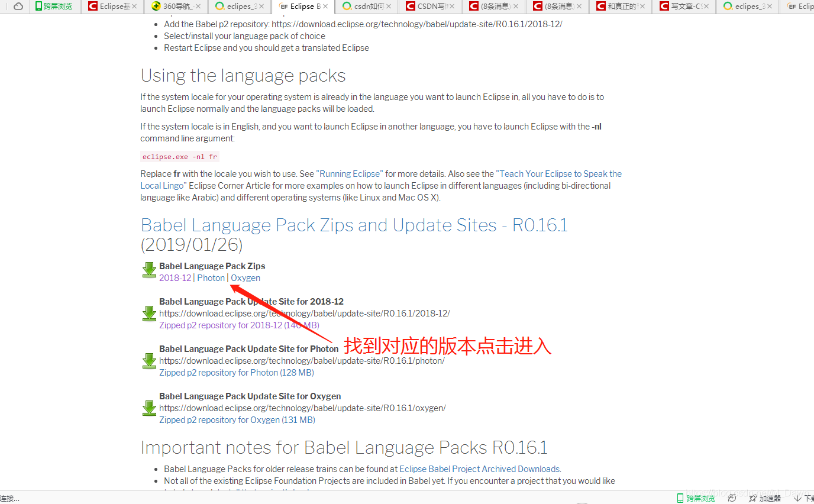
Task: Open the "Running Eclipse" link
Action: click(x=350, y=174)
